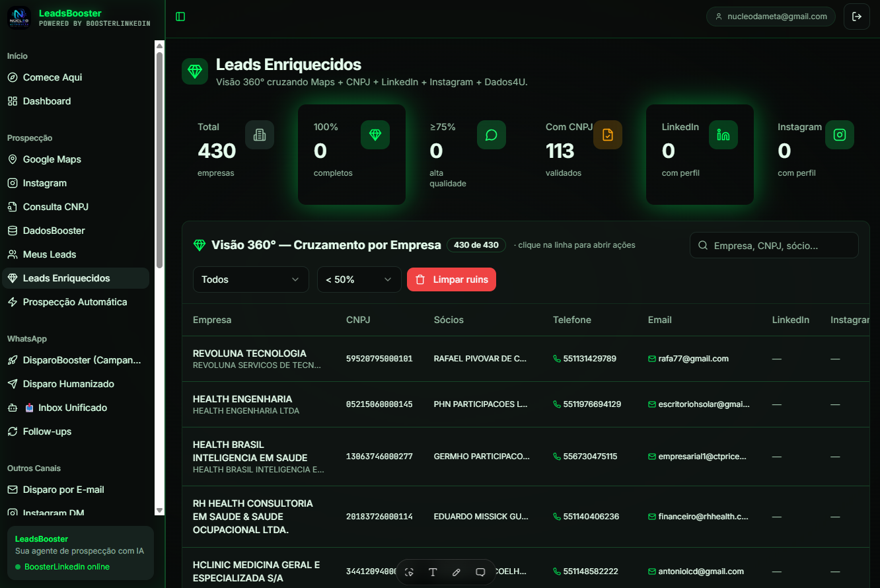Image resolution: width=880 pixels, height=588 pixels.
Task: Click the Limpar ruins button
Action: [451, 279]
